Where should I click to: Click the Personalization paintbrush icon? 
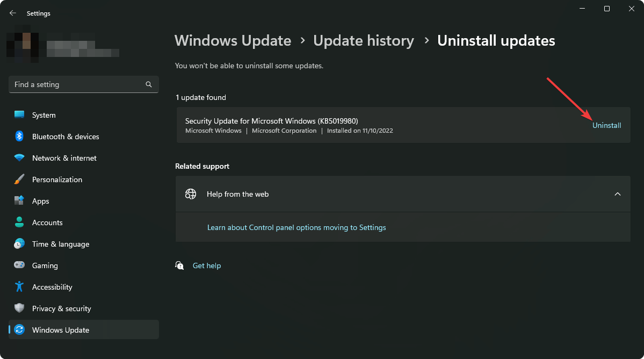[x=19, y=179]
